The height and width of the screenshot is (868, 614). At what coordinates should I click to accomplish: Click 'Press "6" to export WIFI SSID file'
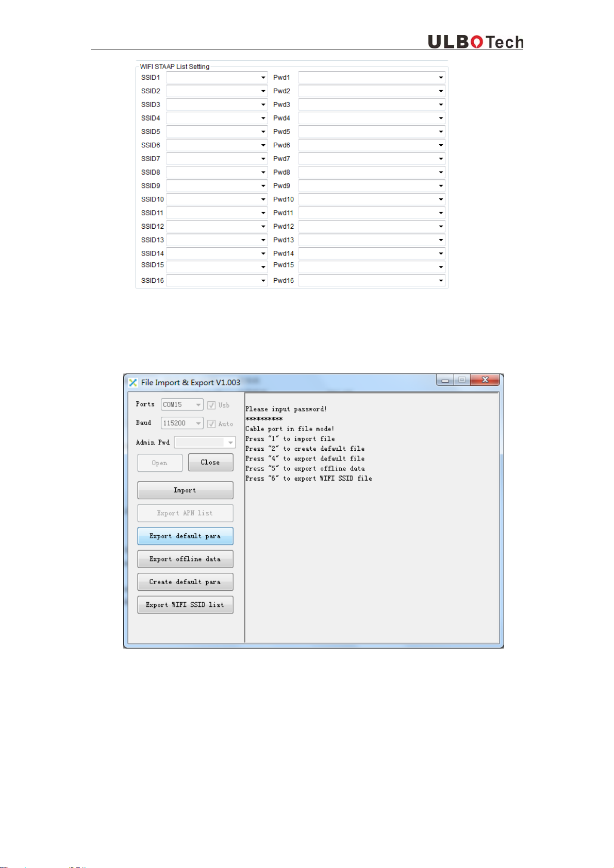tap(309, 479)
